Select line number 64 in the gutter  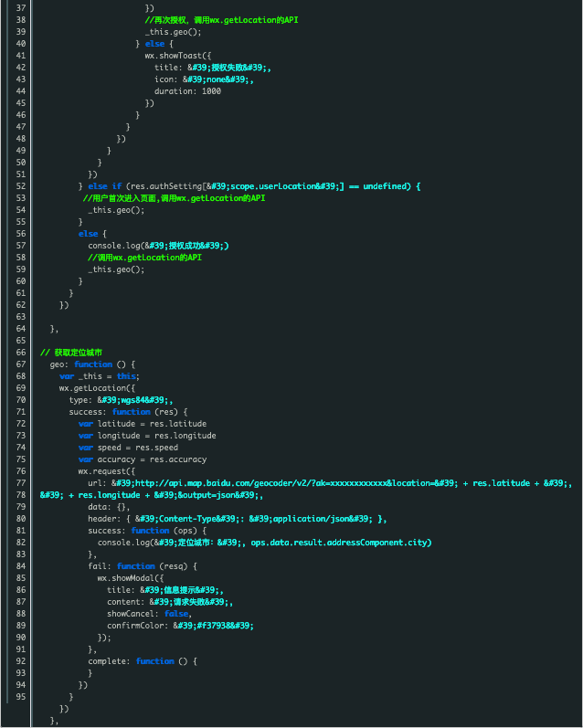pyautogui.click(x=20, y=317)
